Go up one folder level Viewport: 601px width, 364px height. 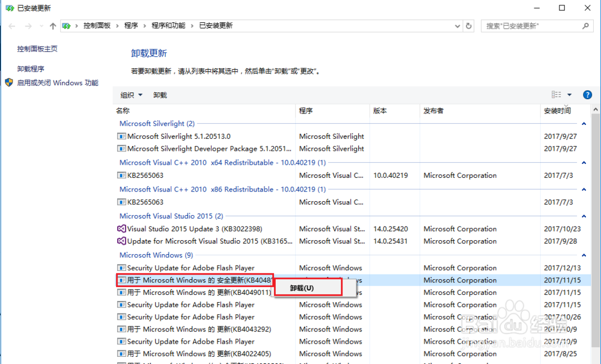[x=53, y=26]
